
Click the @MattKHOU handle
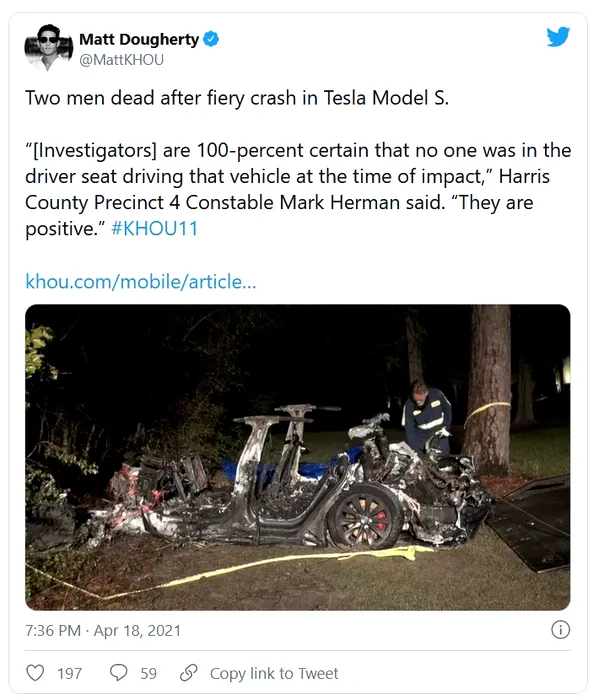pos(121,60)
